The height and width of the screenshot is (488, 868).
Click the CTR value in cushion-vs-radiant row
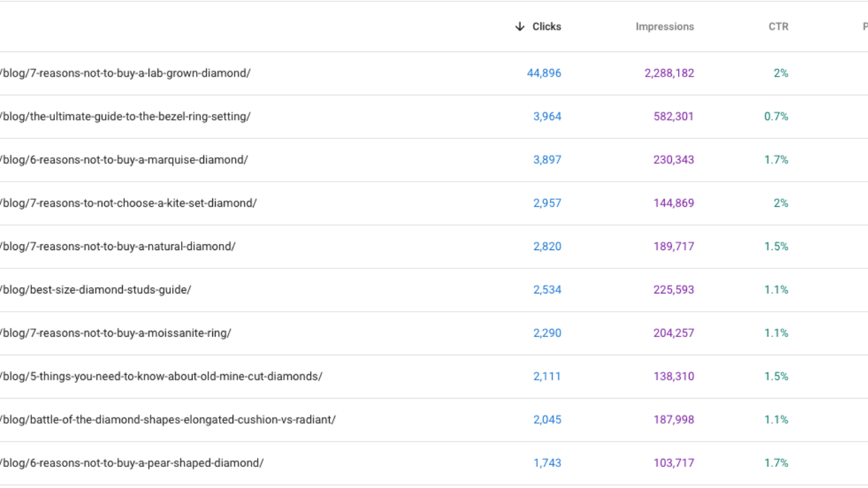tap(776, 420)
